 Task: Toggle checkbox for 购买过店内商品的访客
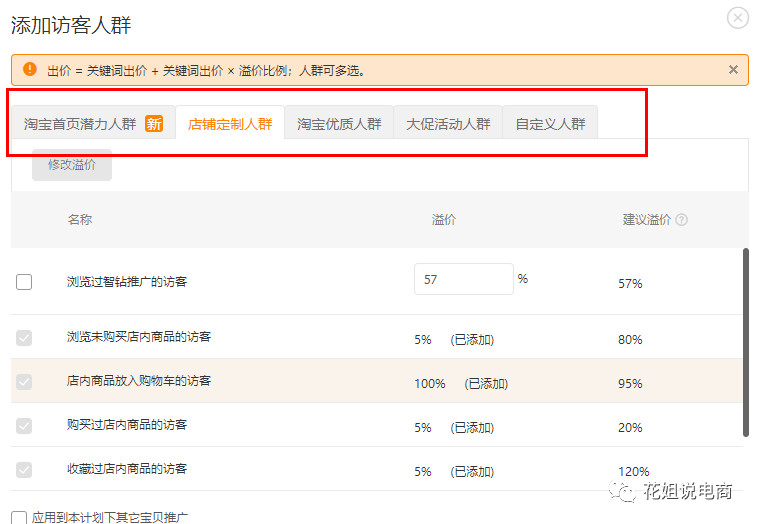click(x=24, y=425)
